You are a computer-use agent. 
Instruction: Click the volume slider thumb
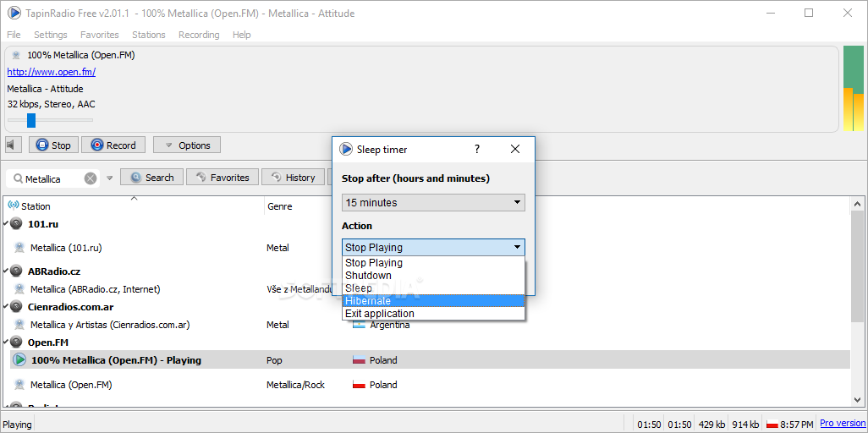31,120
